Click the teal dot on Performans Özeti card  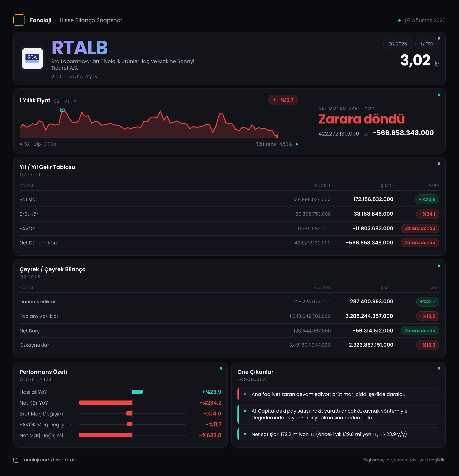(221, 368)
